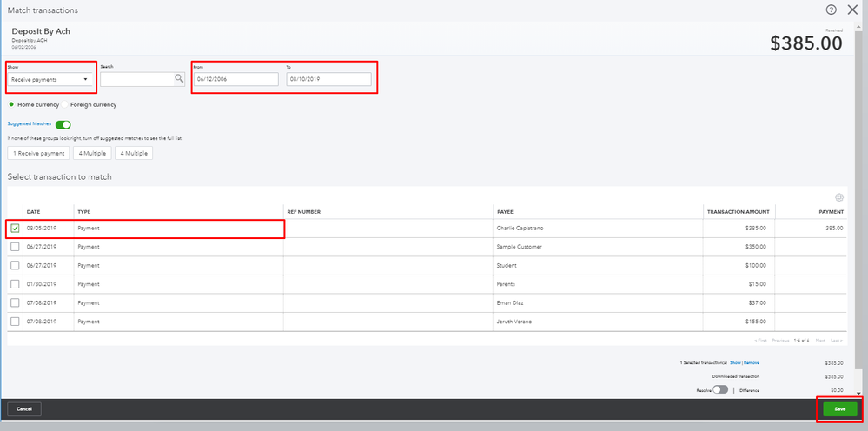Screen dimensions: 868x431
Task: Click the $37.00 transaction amount
Action: [758, 302]
